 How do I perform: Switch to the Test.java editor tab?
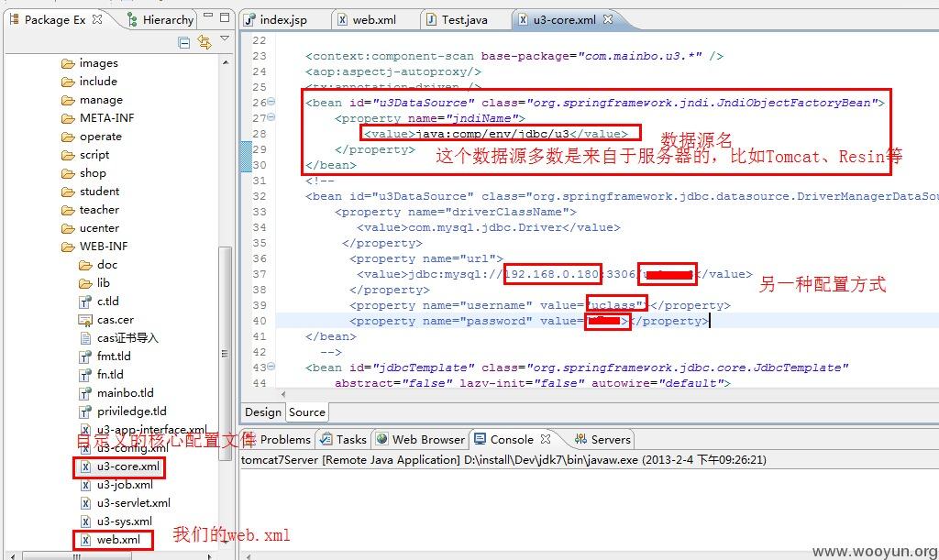(457, 20)
